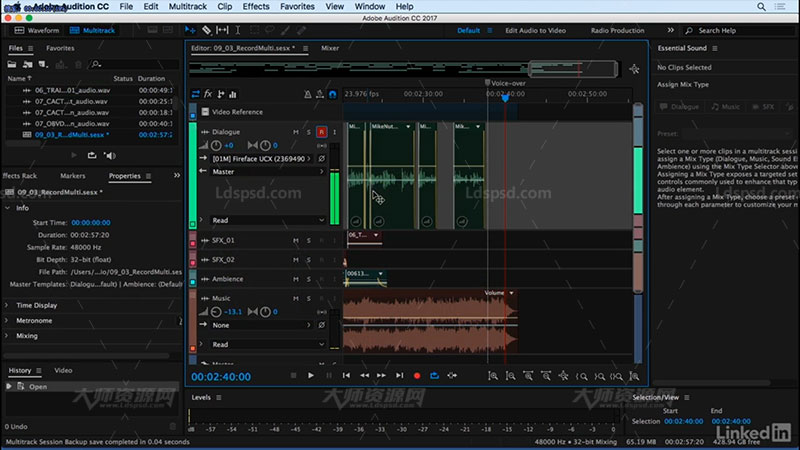Select Edit Audio to Video workspace
800x450 pixels.
[x=535, y=31]
